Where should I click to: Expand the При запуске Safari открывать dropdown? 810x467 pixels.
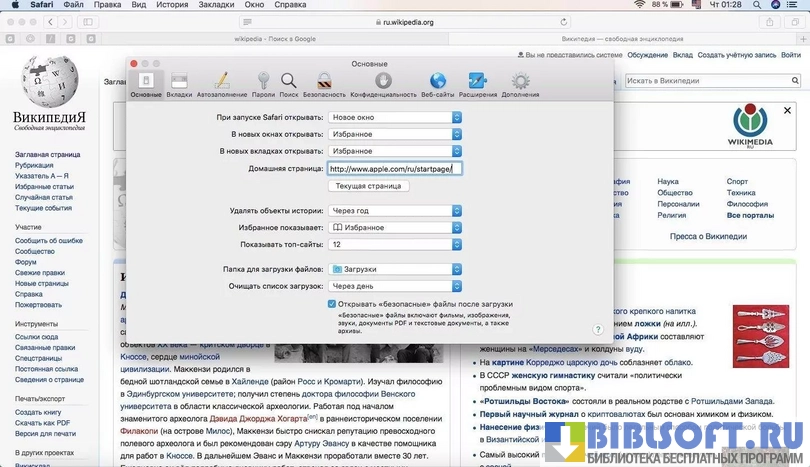(x=395, y=117)
